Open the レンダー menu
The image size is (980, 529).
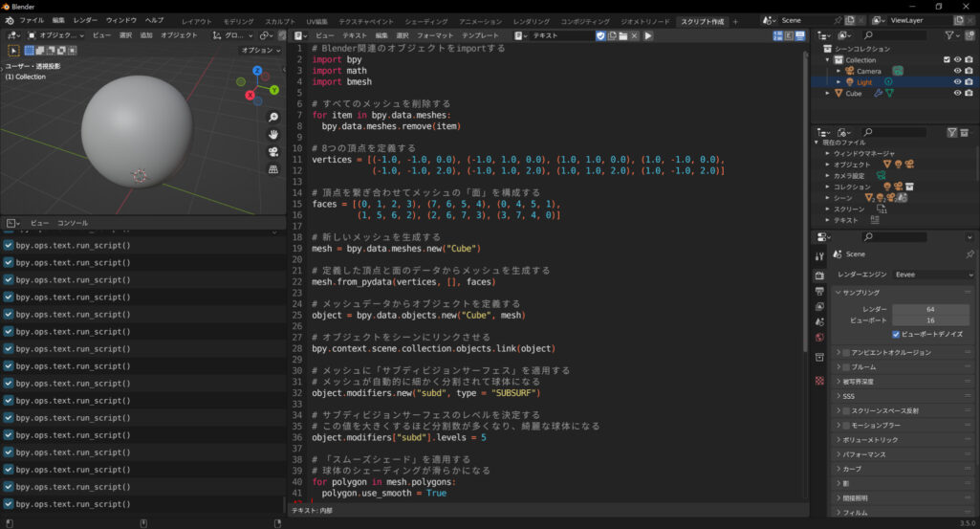86,21
